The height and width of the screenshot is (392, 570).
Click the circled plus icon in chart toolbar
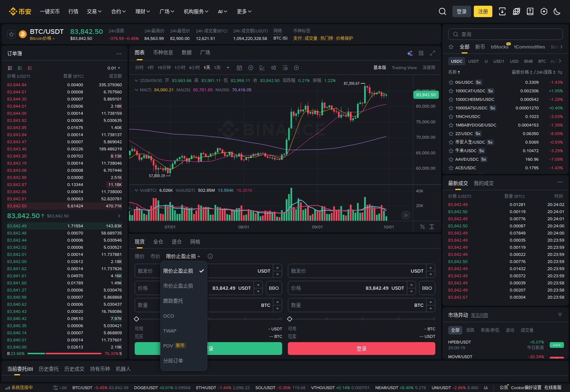(x=251, y=68)
